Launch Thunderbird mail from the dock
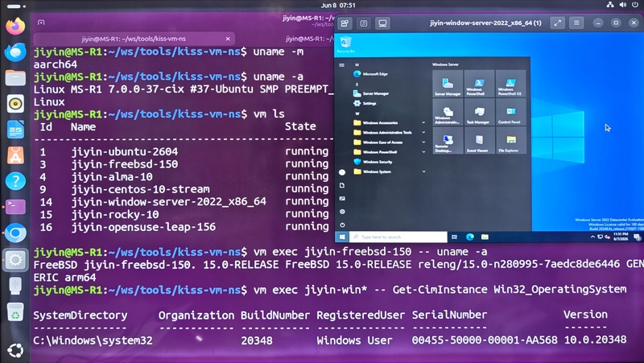This screenshot has width=644, height=363. point(15,52)
